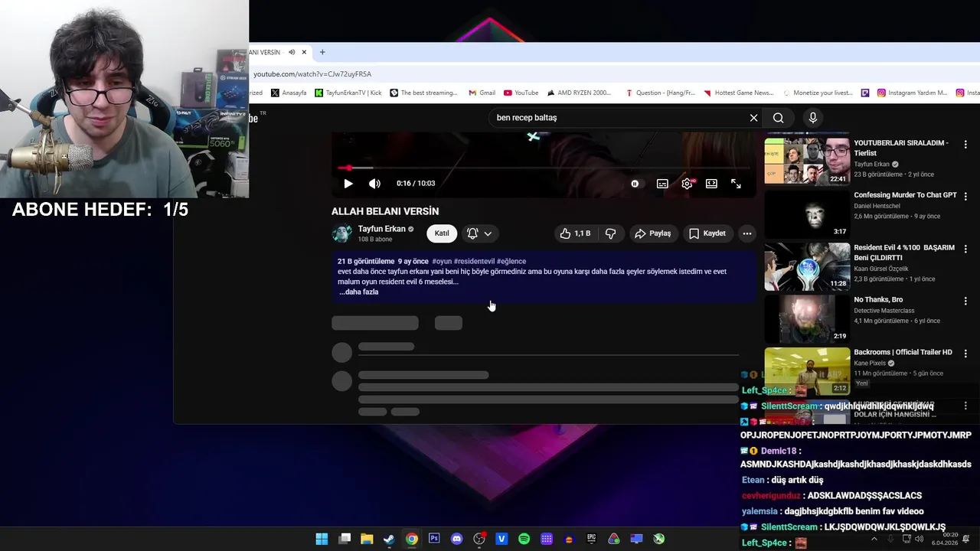
Task: Click the Katıl join button
Action: [x=442, y=233]
